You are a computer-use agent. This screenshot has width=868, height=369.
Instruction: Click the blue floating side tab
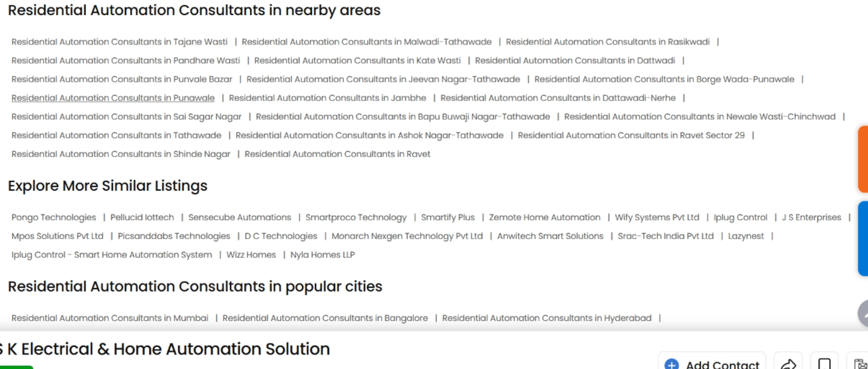[863, 238]
